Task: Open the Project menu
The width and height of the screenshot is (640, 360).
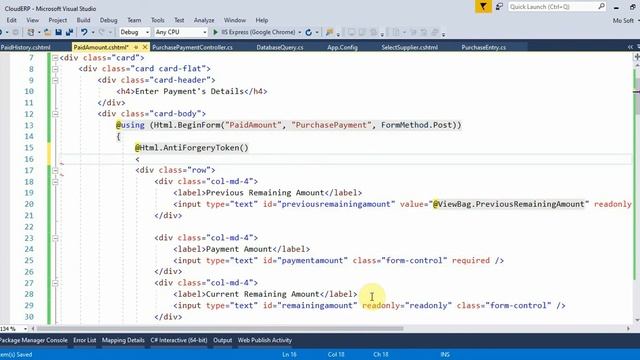Action: point(58,20)
